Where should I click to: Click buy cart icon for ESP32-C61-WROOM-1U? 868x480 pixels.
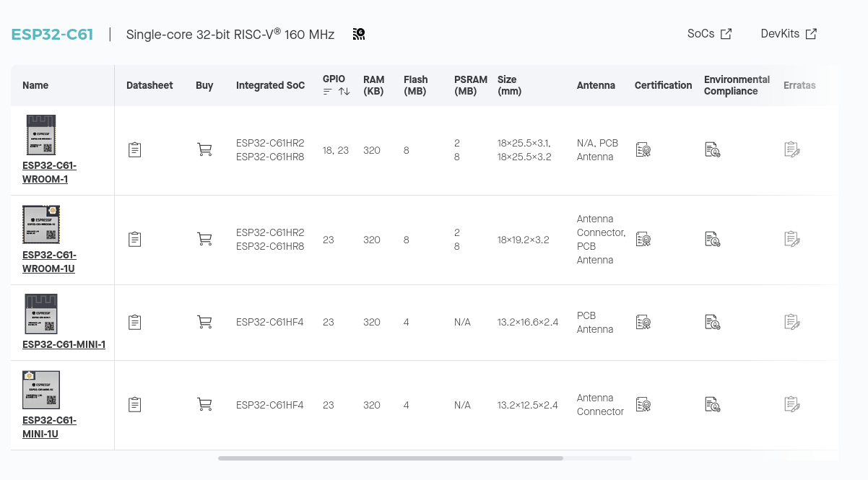[204, 239]
